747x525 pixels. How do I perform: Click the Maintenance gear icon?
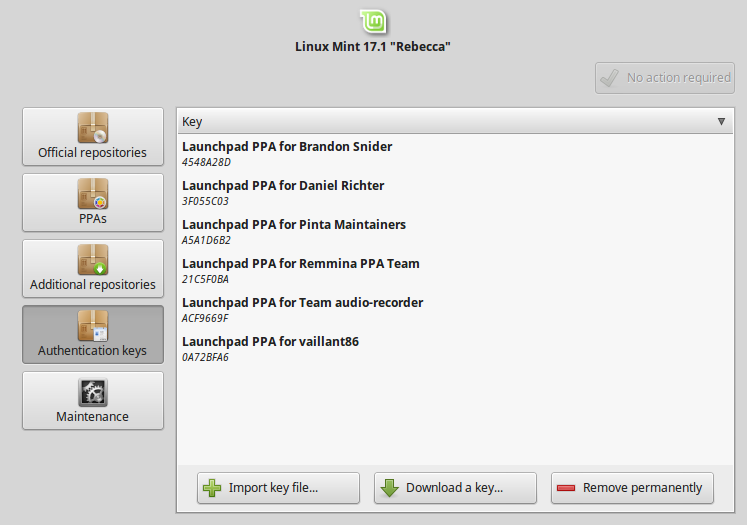point(93,392)
